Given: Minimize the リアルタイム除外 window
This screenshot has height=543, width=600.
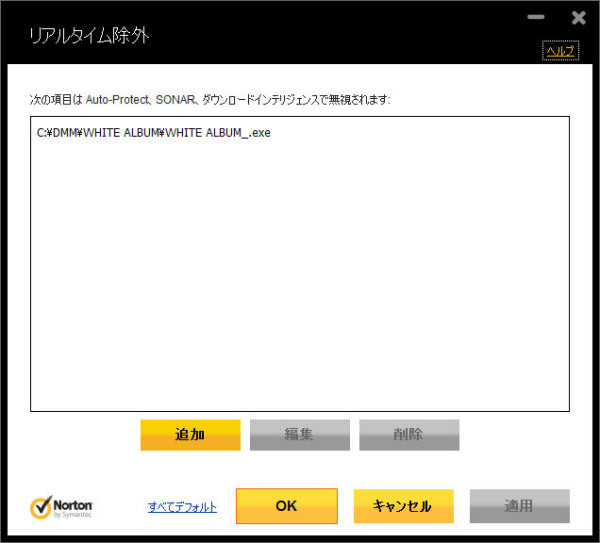Looking at the screenshot, I should (x=536, y=17).
